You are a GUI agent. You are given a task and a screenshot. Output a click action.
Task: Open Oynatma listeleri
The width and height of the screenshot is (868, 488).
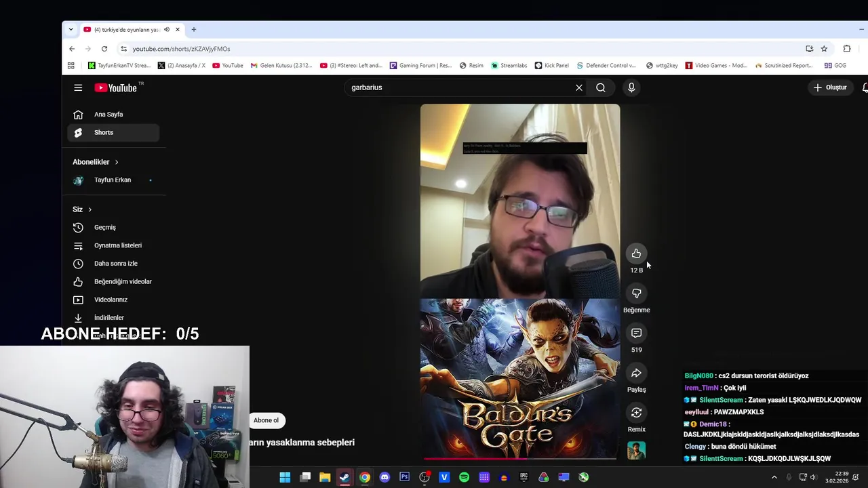[113, 245]
